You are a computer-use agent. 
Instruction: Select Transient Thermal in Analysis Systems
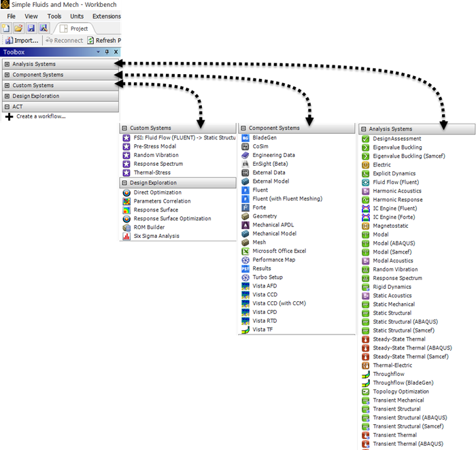click(394, 436)
